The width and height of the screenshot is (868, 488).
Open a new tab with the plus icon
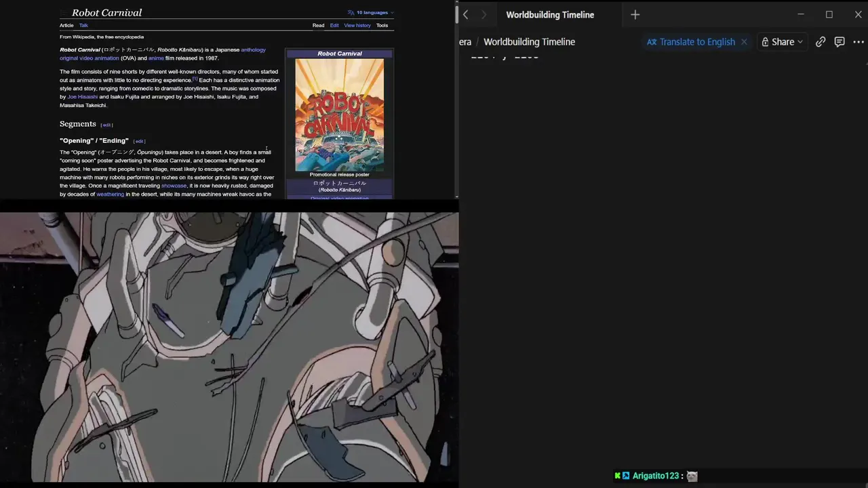[x=635, y=14]
